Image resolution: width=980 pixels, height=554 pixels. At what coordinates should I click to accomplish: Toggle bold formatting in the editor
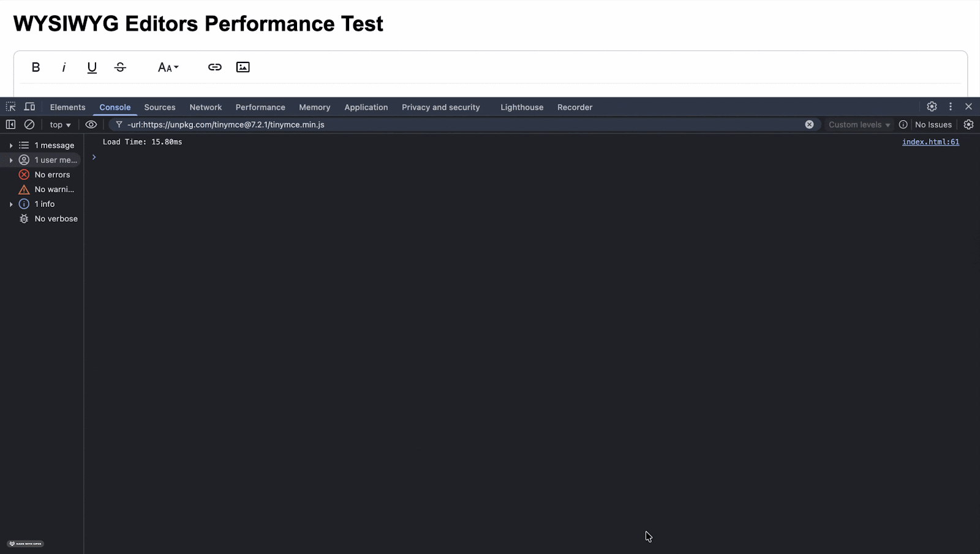coord(35,67)
